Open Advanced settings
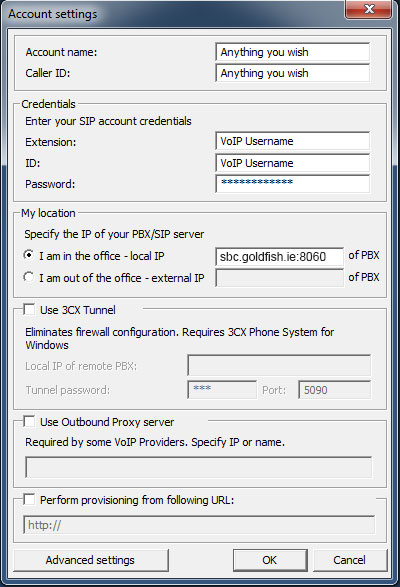The image size is (400, 587). pyautogui.click(x=91, y=560)
